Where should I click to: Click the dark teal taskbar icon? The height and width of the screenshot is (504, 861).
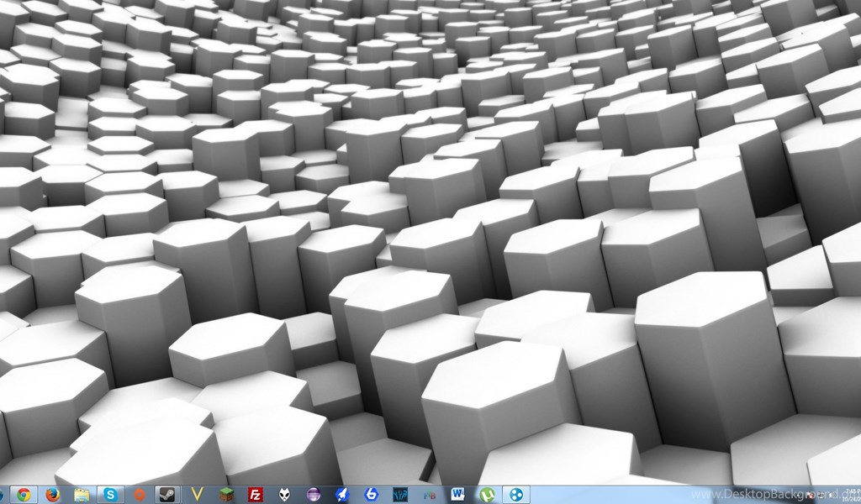[400, 495]
